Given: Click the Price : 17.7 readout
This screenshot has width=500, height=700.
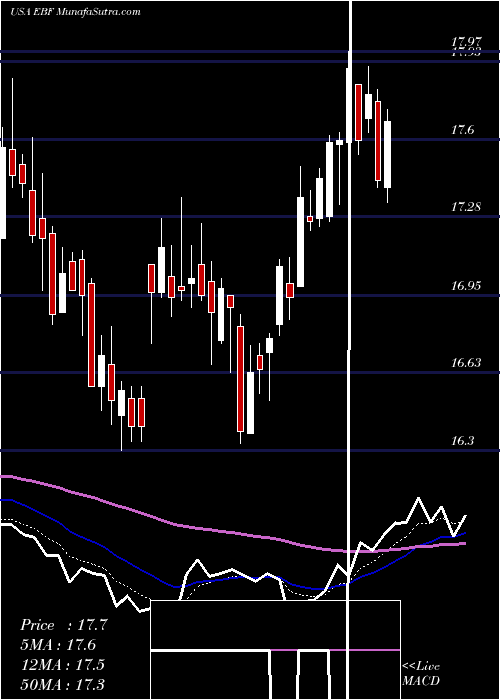Looking at the screenshot, I should tap(64, 625).
